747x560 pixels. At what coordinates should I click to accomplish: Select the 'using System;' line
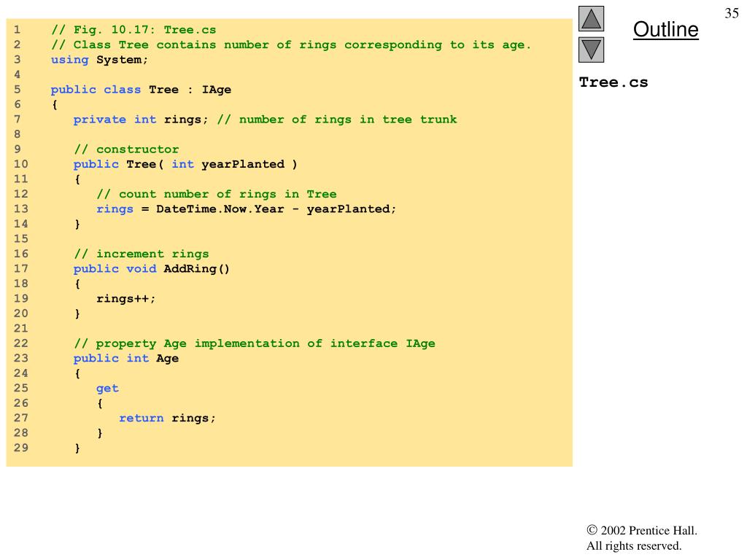(x=99, y=60)
